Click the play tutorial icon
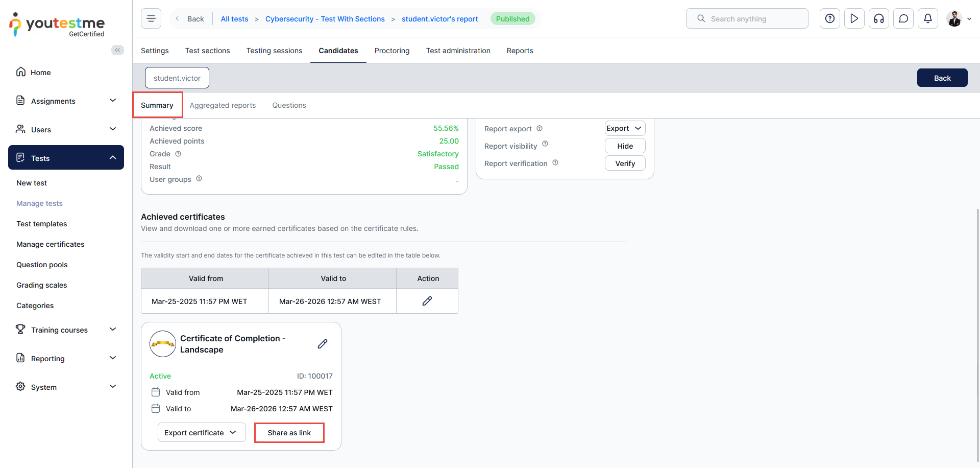980x468 pixels. tap(854, 19)
